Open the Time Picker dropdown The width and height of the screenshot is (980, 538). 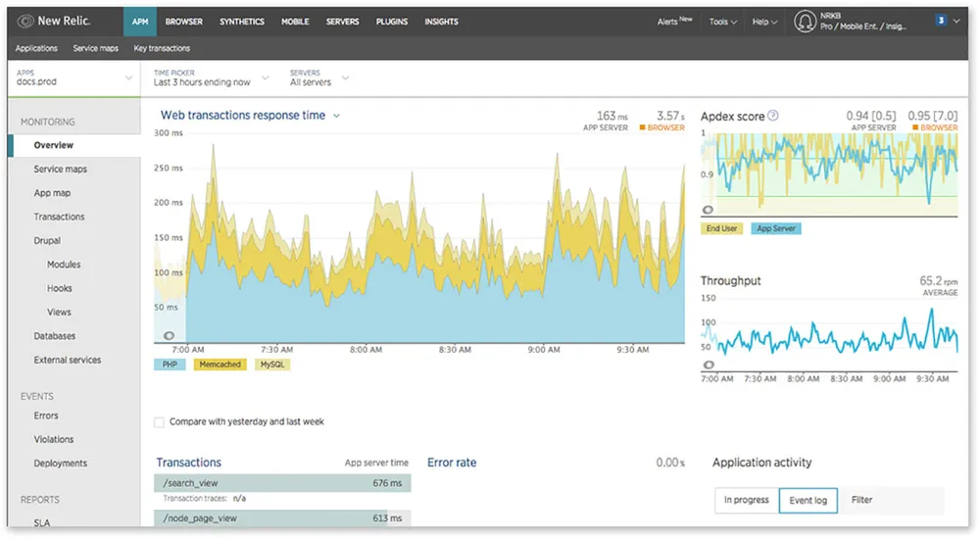(x=211, y=77)
